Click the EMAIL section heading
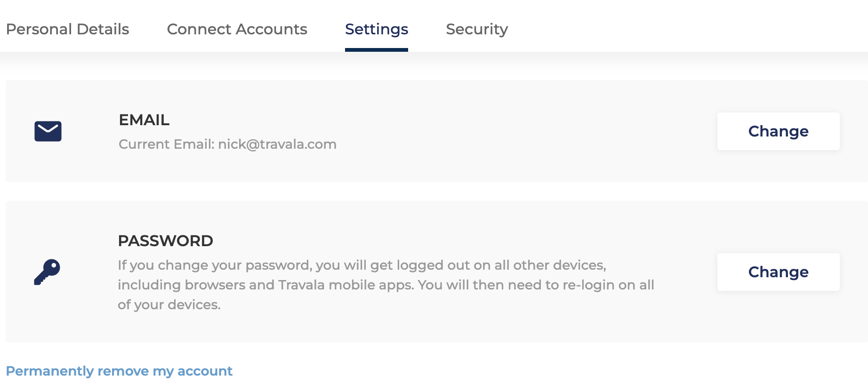The height and width of the screenshot is (385, 868). click(144, 120)
